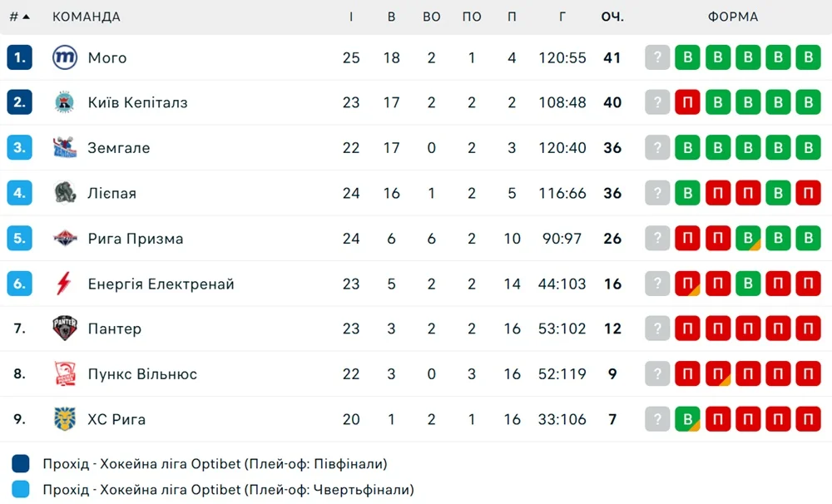Select the Лієпая team logo icon
This screenshot has height=504, width=832.
(x=64, y=193)
